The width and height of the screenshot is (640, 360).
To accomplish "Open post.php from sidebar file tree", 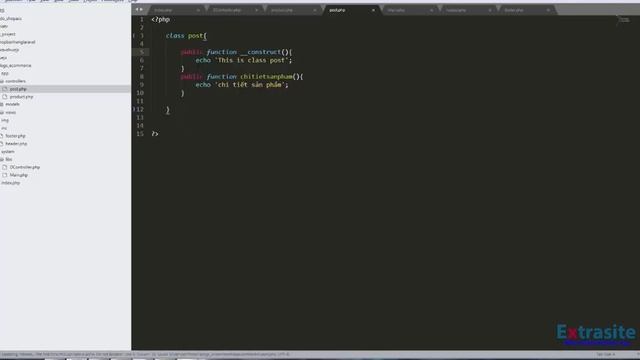I will [18, 89].
